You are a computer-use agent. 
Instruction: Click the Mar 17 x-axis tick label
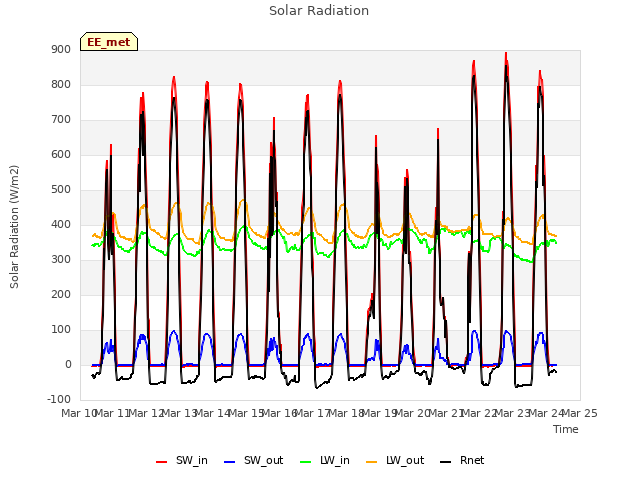coord(313,413)
